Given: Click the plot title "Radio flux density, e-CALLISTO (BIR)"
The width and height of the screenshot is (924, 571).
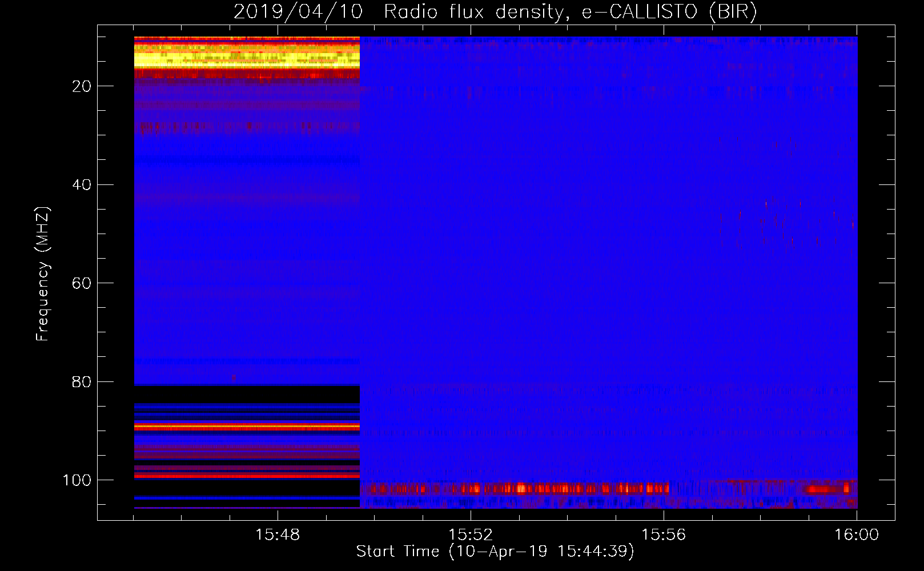Looking at the screenshot, I should pos(570,11).
